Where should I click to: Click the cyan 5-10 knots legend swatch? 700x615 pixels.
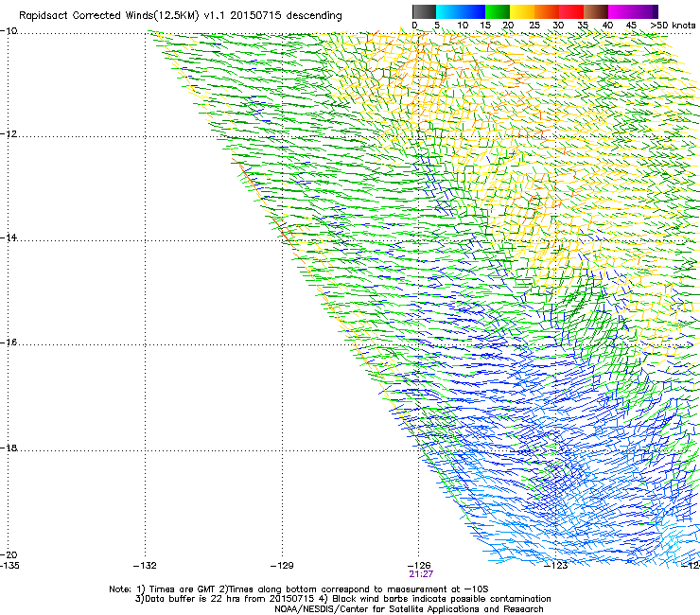(x=448, y=11)
